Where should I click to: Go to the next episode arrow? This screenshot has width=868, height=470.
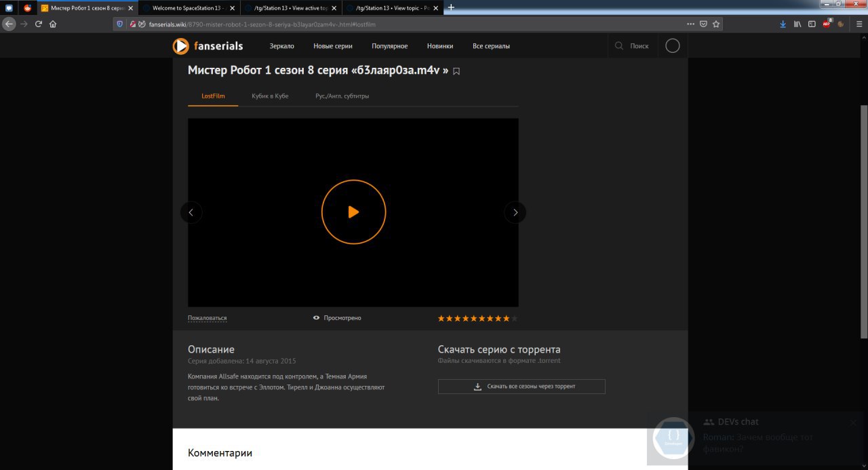pos(515,212)
